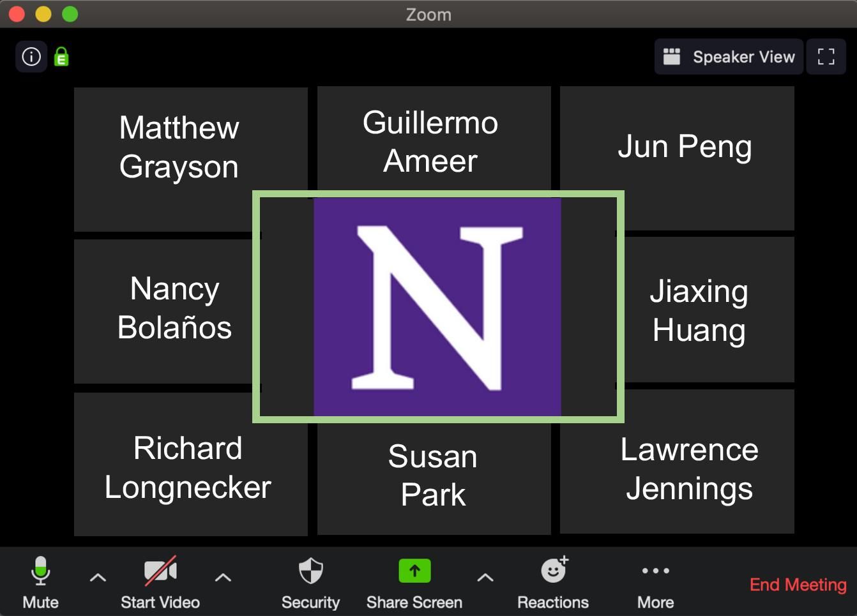Click the green Share Screen button
This screenshot has width=857, height=616.
[x=414, y=583]
